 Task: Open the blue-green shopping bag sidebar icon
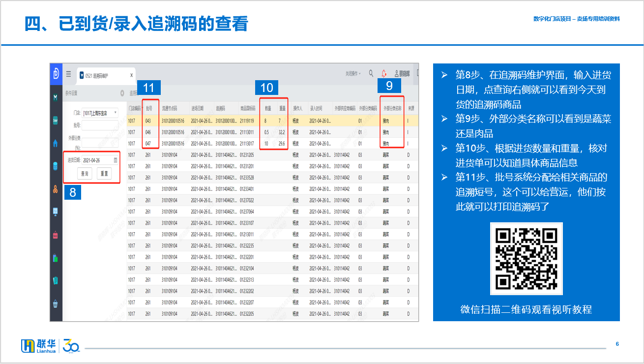[x=56, y=257]
